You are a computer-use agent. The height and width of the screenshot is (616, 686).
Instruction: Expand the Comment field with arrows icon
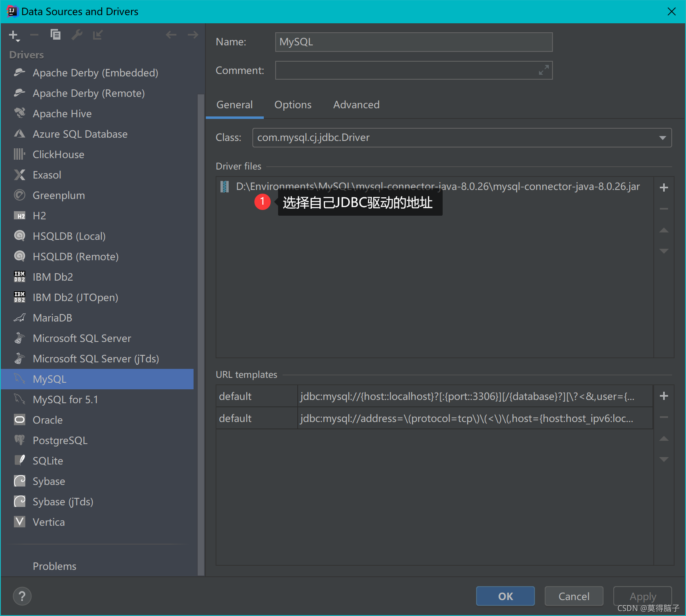tap(543, 70)
